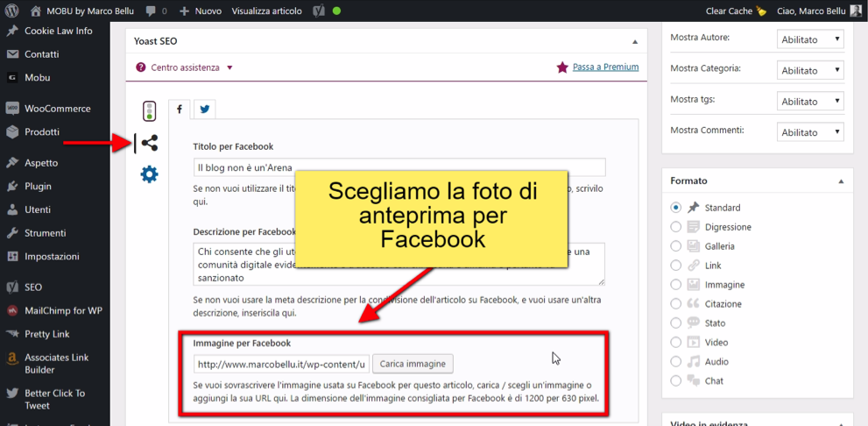The height and width of the screenshot is (426, 868).
Task: Open the Mostra Commenti dropdown
Action: (810, 132)
